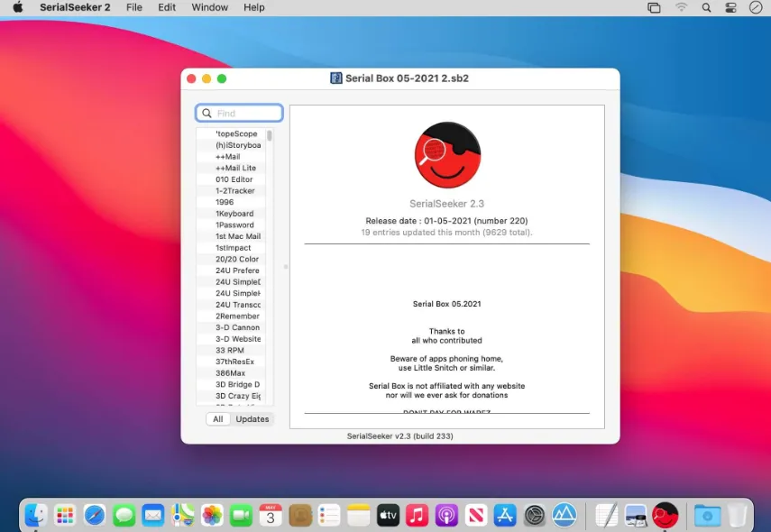Click the entry list's vertical scrollbar thumb

click(270, 135)
